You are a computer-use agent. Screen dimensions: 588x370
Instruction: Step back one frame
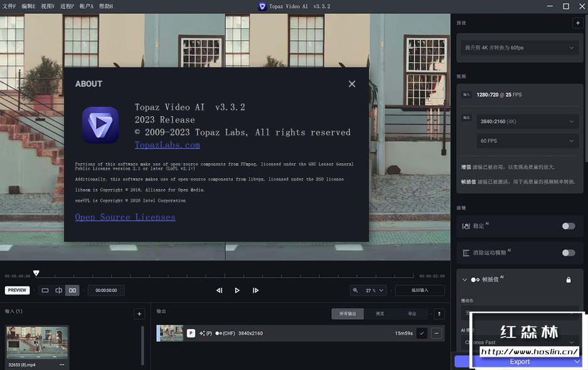click(220, 290)
